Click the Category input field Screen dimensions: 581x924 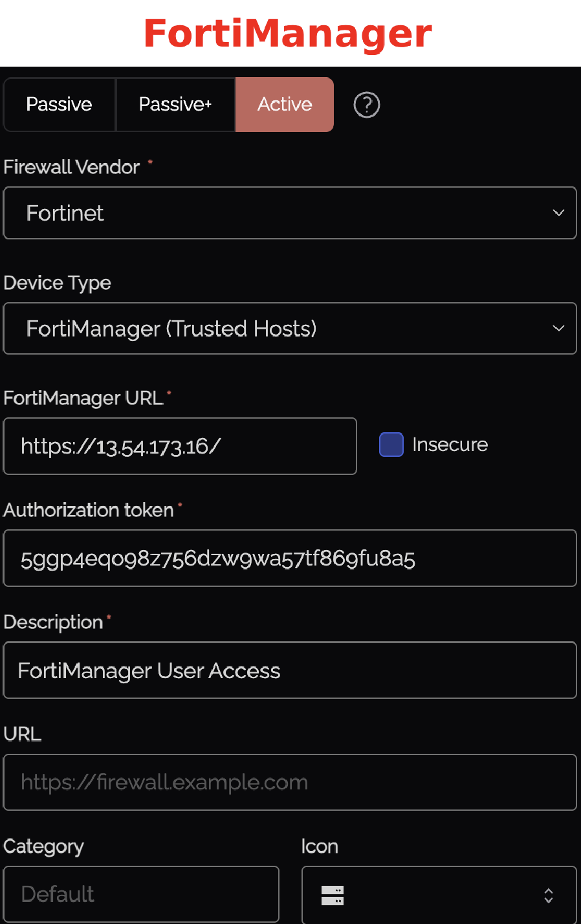point(141,894)
